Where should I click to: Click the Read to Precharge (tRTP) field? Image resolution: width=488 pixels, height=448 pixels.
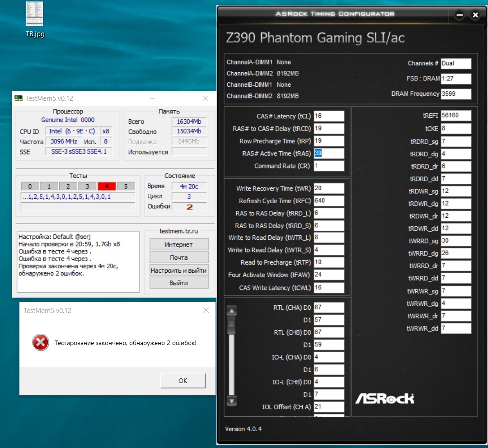click(x=329, y=262)
